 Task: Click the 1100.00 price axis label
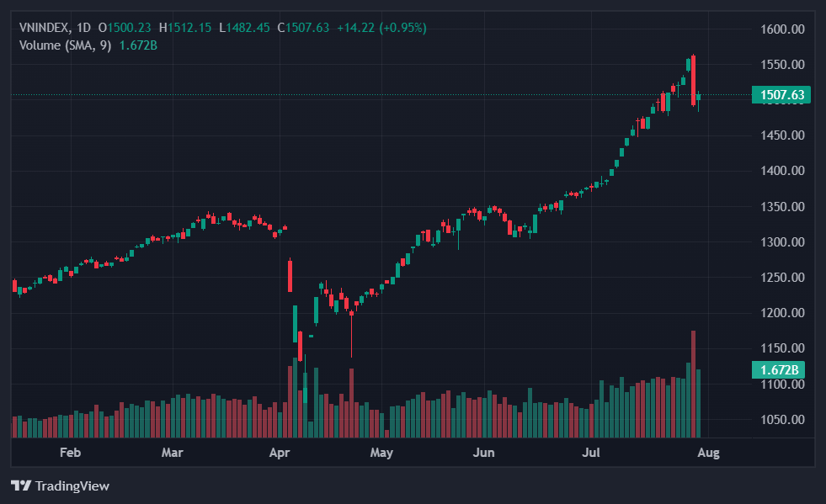point(782,385)
